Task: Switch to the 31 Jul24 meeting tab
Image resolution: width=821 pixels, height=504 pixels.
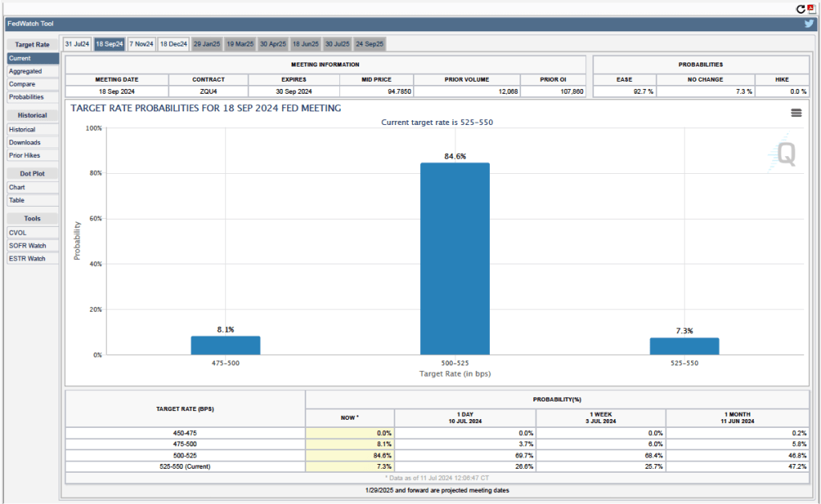Action: point(77,44)
